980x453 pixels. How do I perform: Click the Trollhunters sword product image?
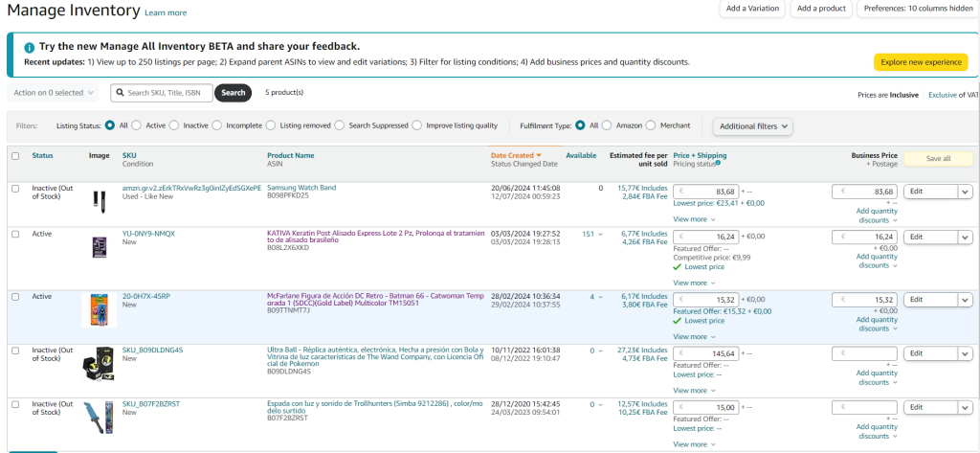tap(99, 419)
